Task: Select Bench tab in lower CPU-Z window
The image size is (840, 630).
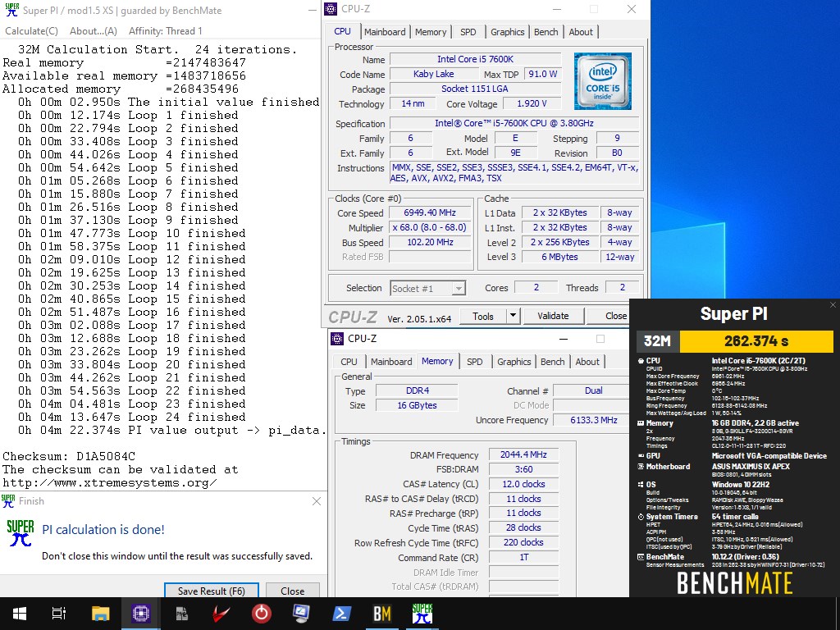Action: click(x=552, y=362)
